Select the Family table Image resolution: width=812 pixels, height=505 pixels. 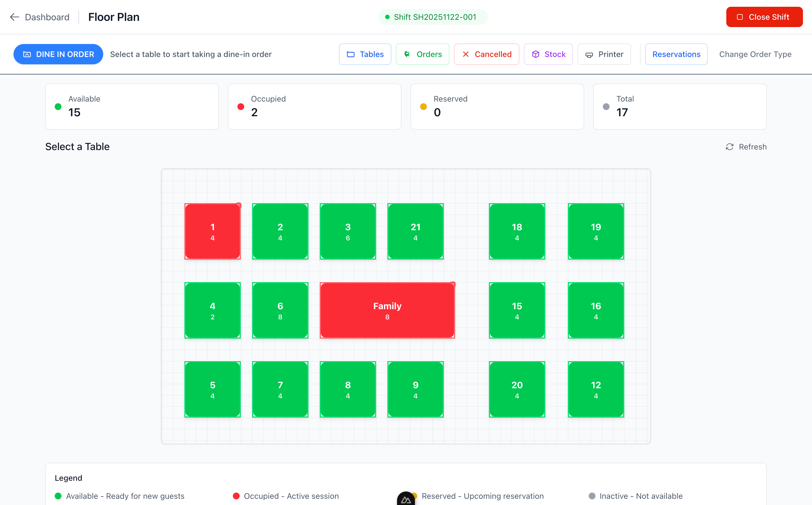click(387, 310)
